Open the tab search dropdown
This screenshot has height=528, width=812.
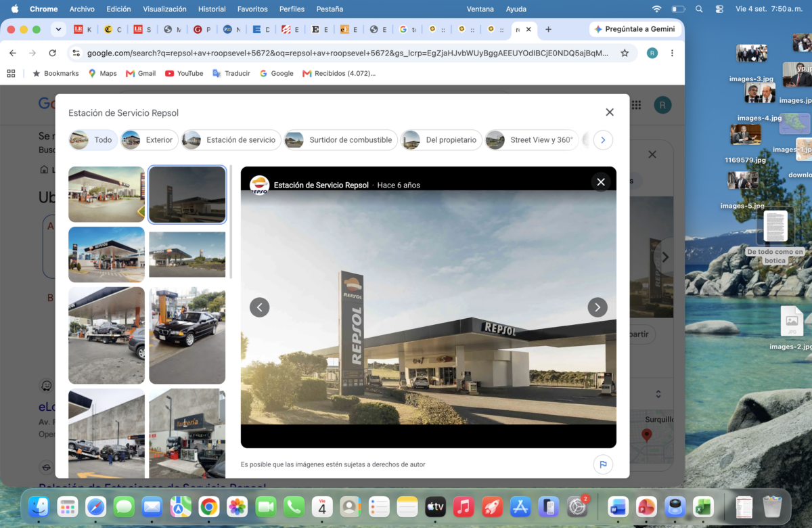[59, 30]
